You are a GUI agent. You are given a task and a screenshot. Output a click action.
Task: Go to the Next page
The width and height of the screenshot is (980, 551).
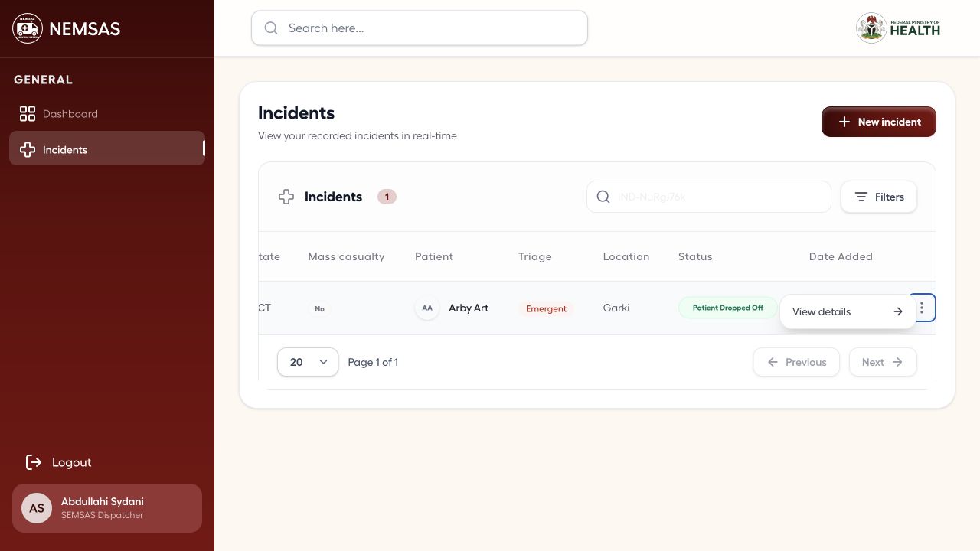click(x=883, y=362)
